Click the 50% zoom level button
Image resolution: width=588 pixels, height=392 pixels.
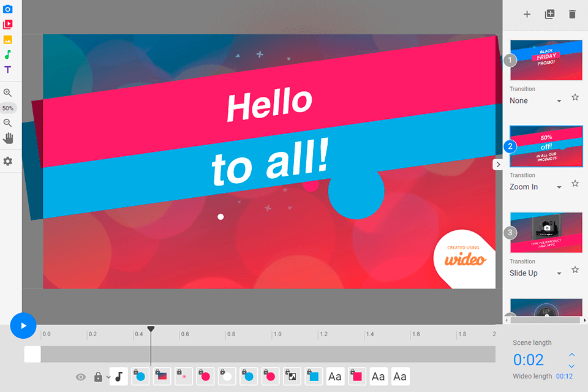coord(8,108)
